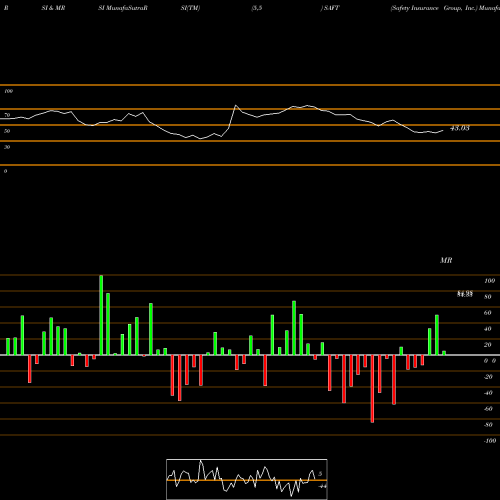Click the 'SI & MR' header label
The image size is (500, 500).
coord(53,8)
